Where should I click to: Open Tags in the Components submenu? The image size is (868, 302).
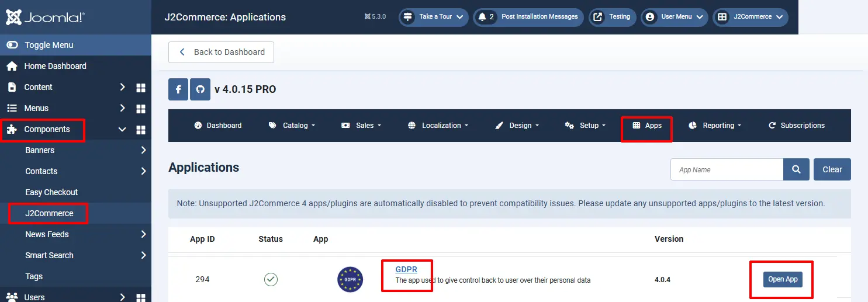coord(34,276)
